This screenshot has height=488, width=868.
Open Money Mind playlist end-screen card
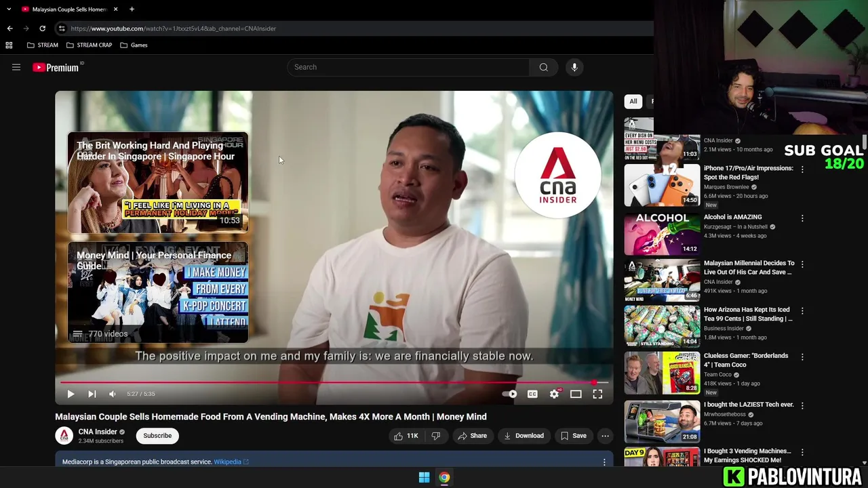coord(158,292)
